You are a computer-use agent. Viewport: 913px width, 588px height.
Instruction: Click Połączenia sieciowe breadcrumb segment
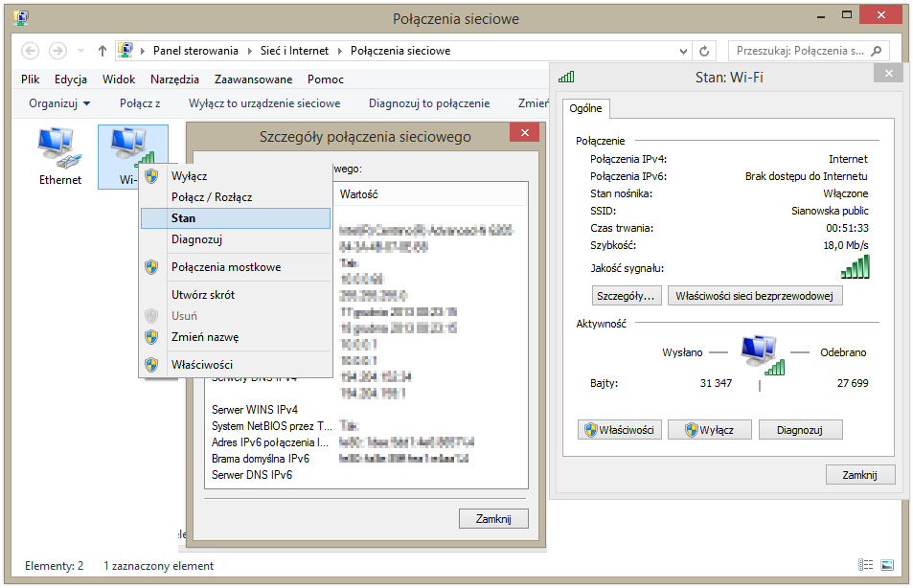[x=400, y=51]
